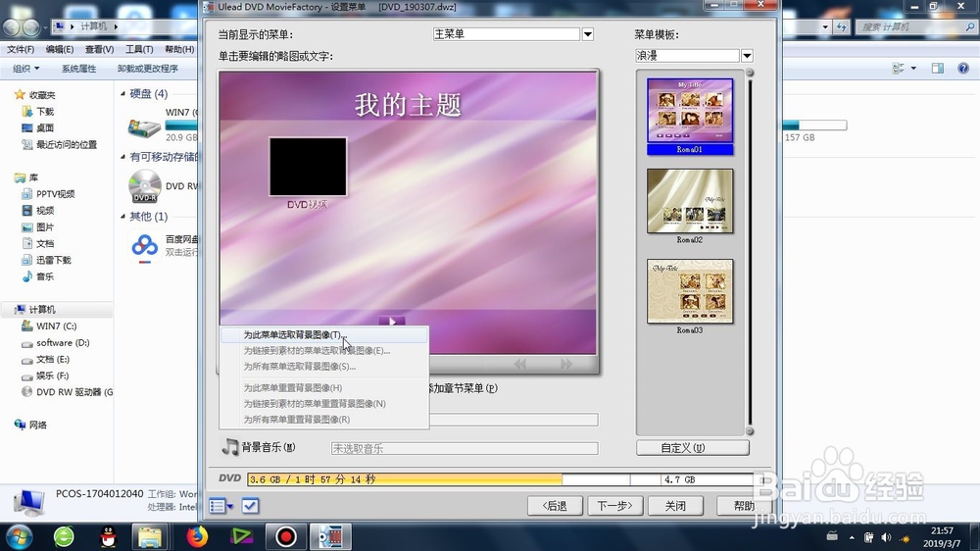Choose 为此菜单重置背景图像(H) entry
Viewport: 980px width, 551px height.
(x=323, y=388)
